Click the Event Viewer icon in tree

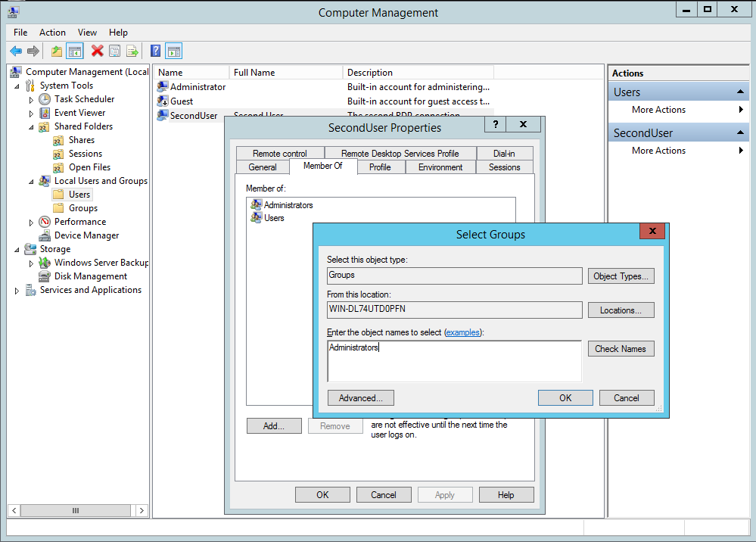(45, 113)
